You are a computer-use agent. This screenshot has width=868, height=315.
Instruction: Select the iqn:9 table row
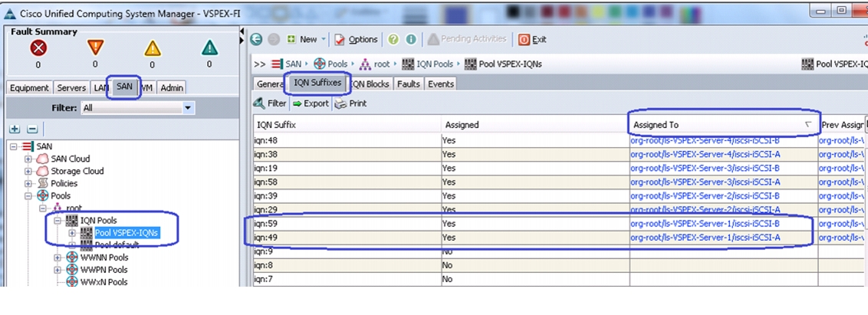(560, 251)
